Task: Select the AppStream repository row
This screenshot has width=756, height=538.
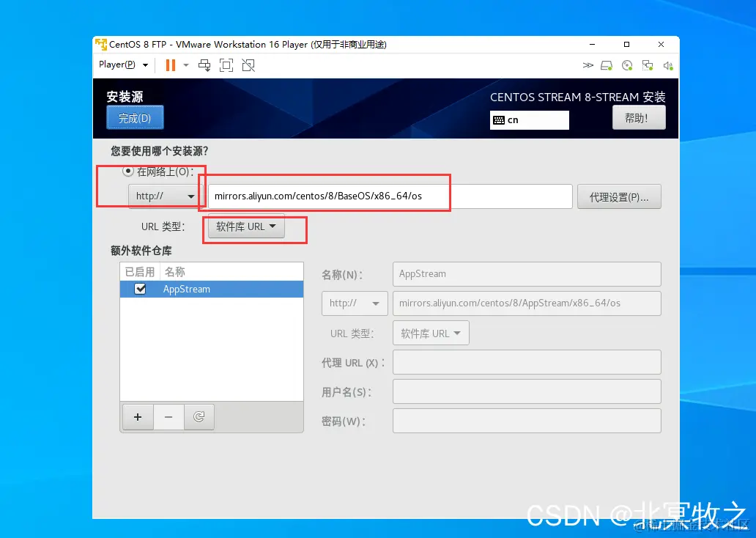Action: [x=212, y=289]
